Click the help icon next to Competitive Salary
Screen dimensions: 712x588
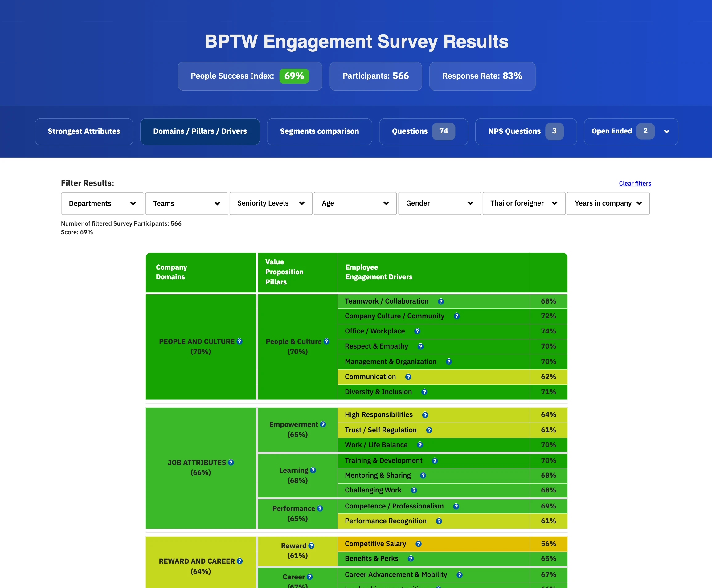(x=418, y=544)
